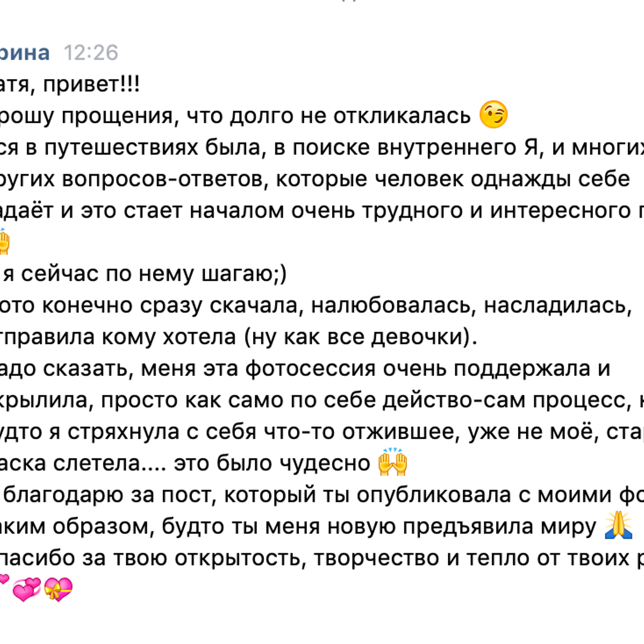Click the winking face emoji
Image resolution: width=644 pixels, height=644 pixels.
click(x=493, y=115)
